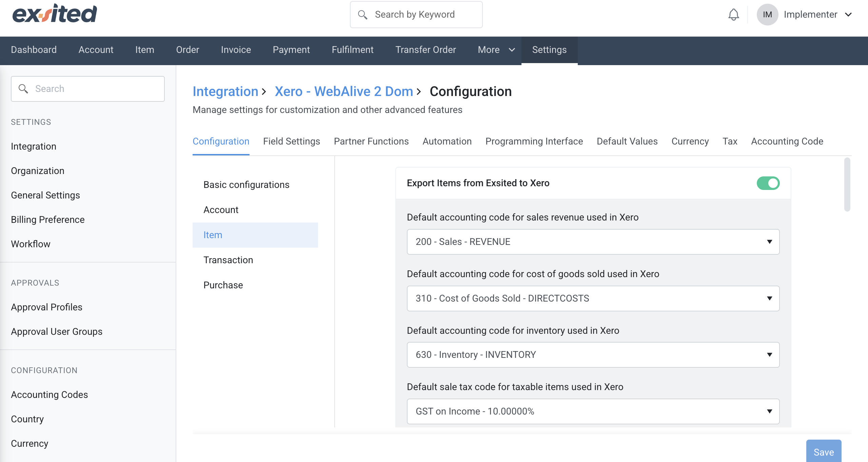Open the Fulfilment navigation menu item
Image resolution: width=868 pixels, height=462 pixels.
353,50
